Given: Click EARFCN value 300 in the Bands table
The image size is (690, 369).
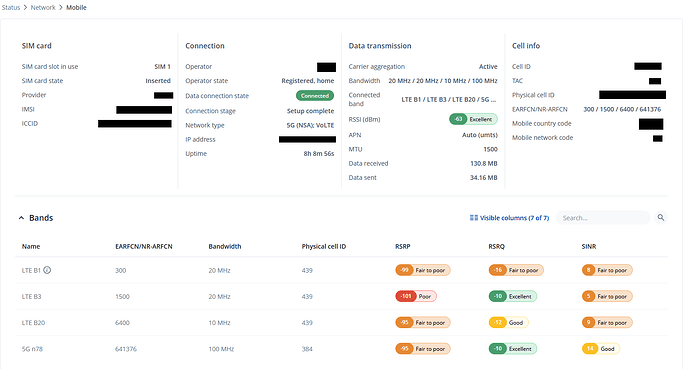Looking at the screenshot, I should (x=121, y=270).
